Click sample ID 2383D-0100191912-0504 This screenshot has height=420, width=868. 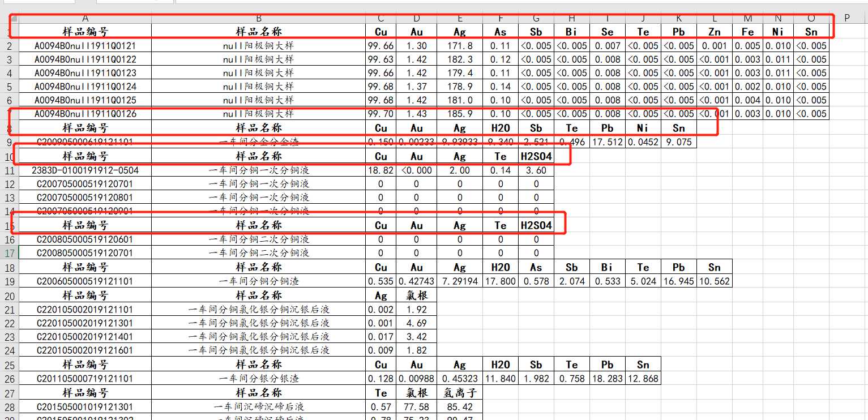click(85, 170)
